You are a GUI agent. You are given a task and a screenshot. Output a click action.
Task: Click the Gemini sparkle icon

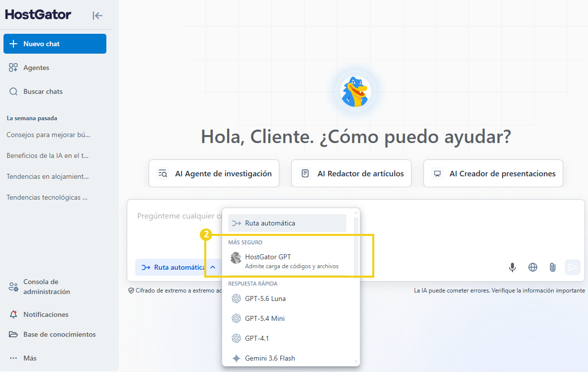click(236, 358)
